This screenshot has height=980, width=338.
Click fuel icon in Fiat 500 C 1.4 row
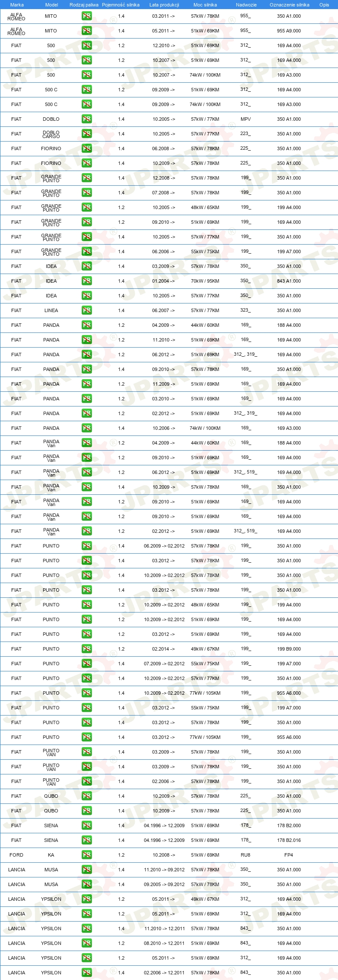[x=86, y=104]
